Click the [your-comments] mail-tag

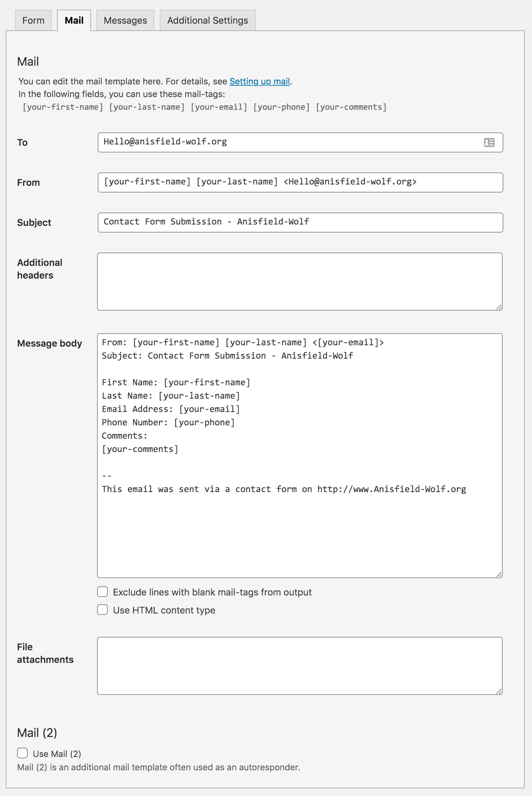(x=351, y=107)
